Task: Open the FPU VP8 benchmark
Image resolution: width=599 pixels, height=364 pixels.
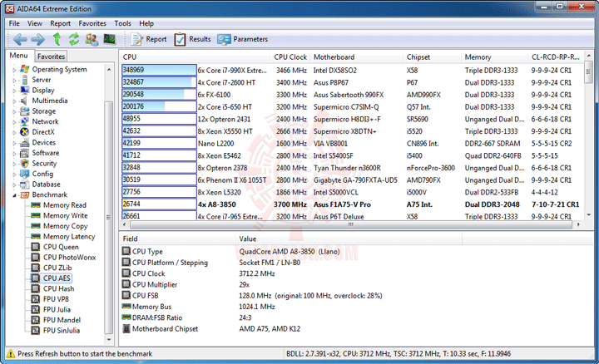Action: 56,299
